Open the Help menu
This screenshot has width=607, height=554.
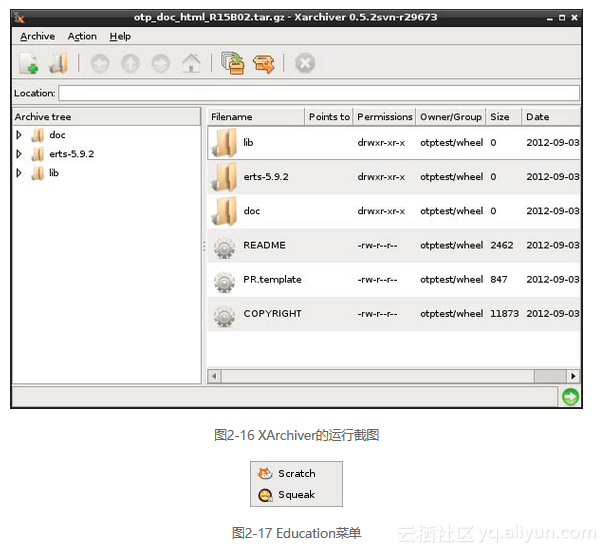pos(120,36)
